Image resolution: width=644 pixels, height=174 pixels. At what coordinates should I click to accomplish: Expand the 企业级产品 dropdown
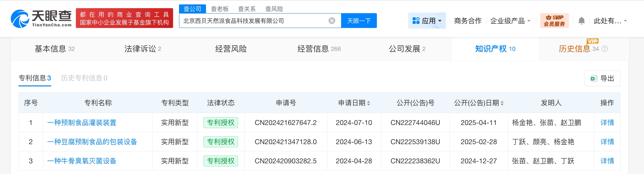510,21
